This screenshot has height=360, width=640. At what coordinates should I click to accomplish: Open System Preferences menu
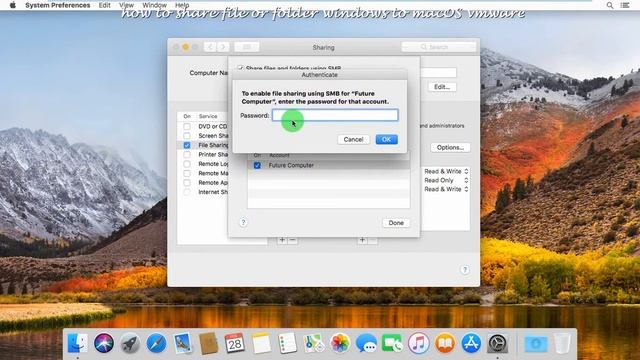pyautogui.click(x=58, y=5)
